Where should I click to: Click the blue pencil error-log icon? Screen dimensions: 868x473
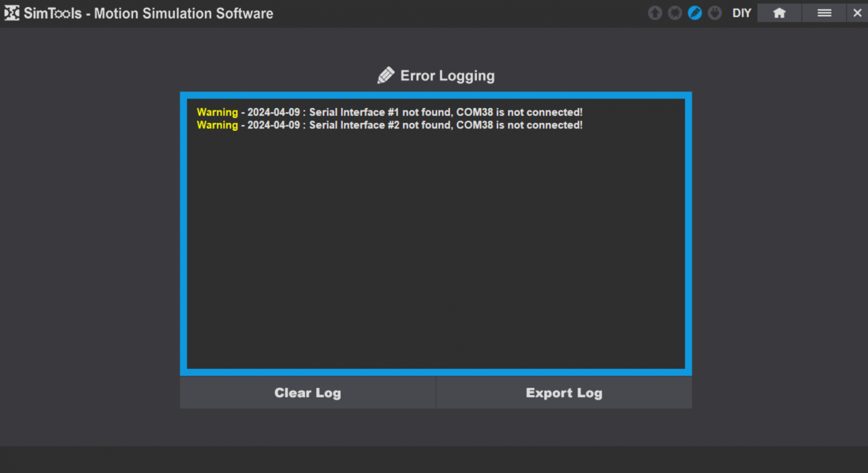click(x=695, y=13)
